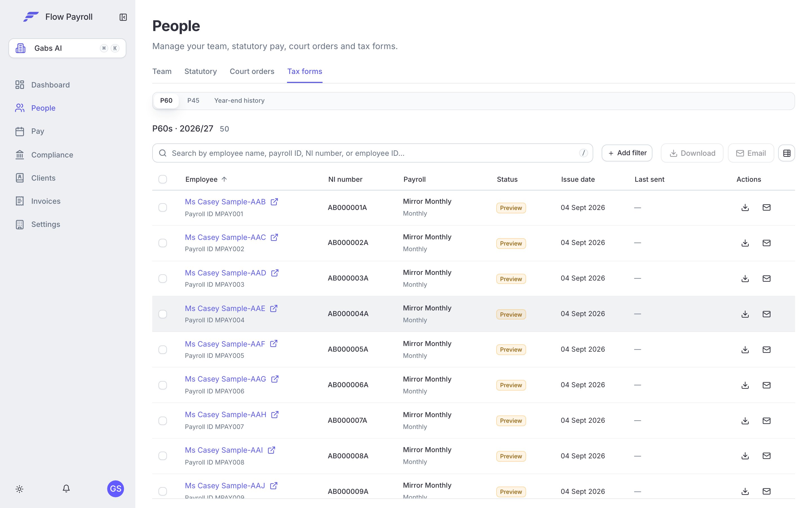The width and height of the screenshot is (812, 508).
Task: Sort by the Employee column header
Action: (x=206, y=179)
